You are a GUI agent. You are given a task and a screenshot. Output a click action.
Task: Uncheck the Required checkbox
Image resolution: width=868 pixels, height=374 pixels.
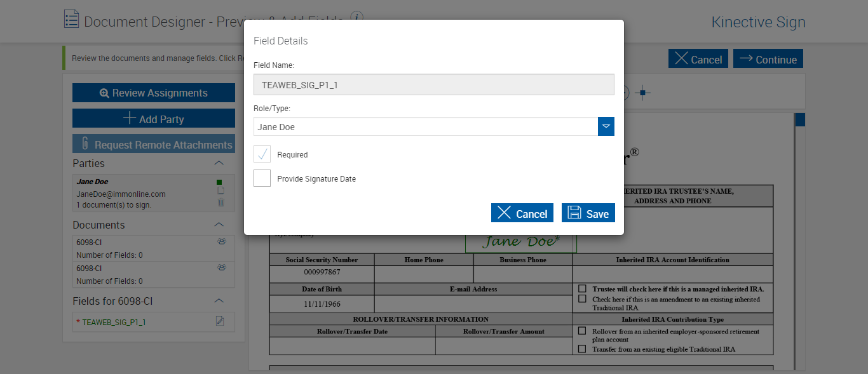(262, 154)
